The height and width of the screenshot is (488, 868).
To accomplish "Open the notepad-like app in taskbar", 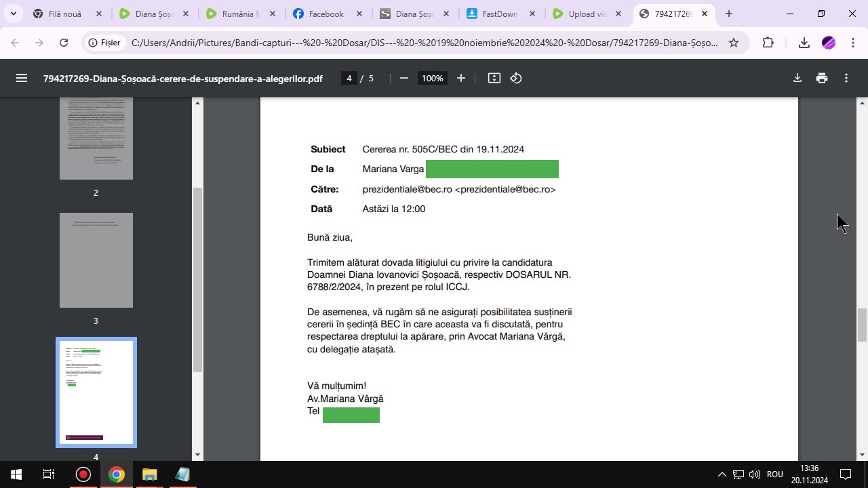I will [x=182, y=474].
